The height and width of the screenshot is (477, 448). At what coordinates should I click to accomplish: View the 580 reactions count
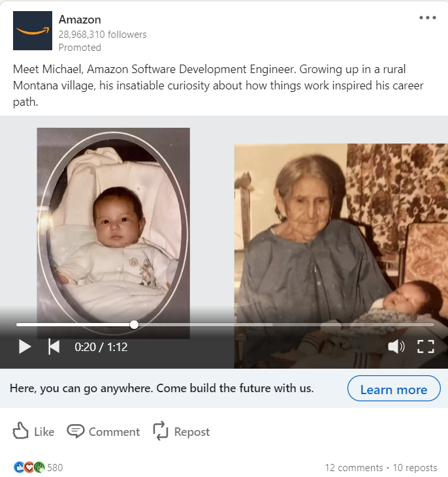[x=55, y=468]
